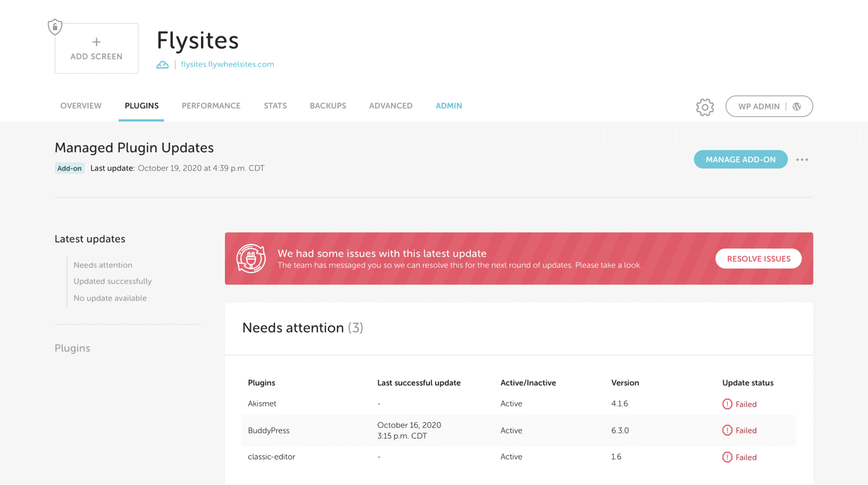Click the plug icon in red banner
Viewport: 868px width, 485px height.
click(x=251, y=259)
